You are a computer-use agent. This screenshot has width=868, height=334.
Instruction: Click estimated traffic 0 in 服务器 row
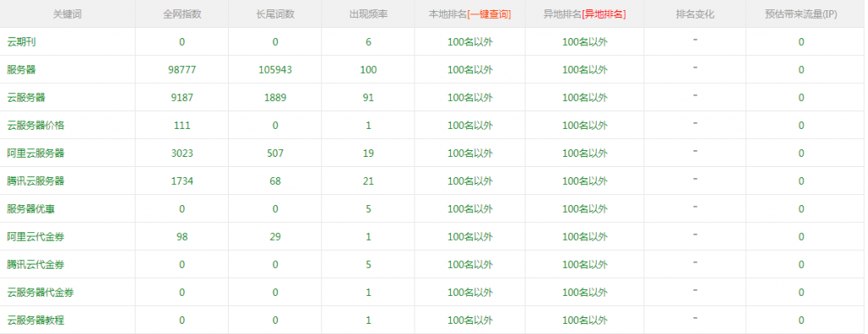click(x=801, y=70)
